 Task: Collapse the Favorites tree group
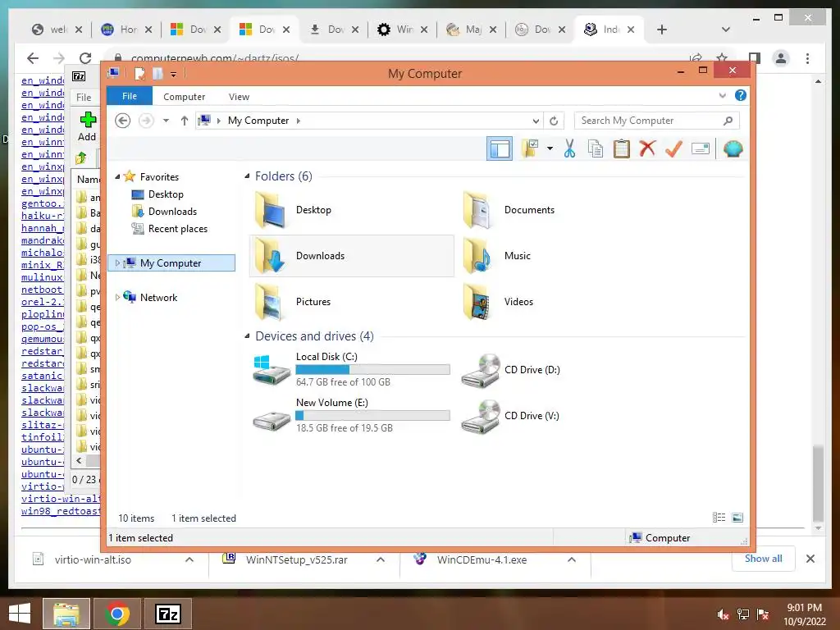[x=118, y=176]
